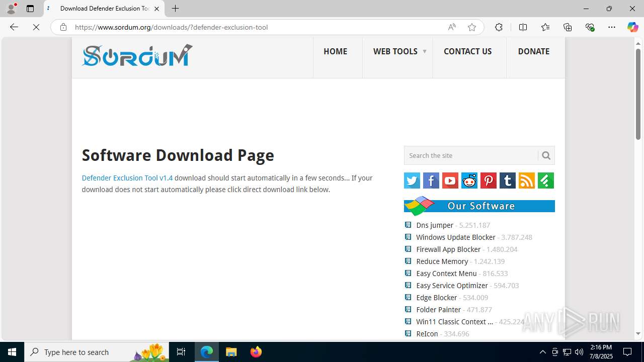Click the scrollbar up arrow
644x362 pixels.
(638, 43)
